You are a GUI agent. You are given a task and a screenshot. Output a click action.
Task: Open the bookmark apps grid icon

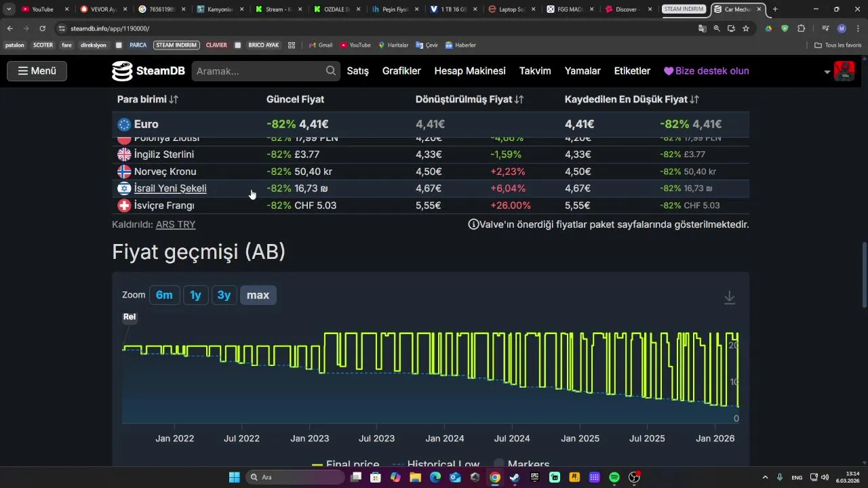(x=292, y=45)
